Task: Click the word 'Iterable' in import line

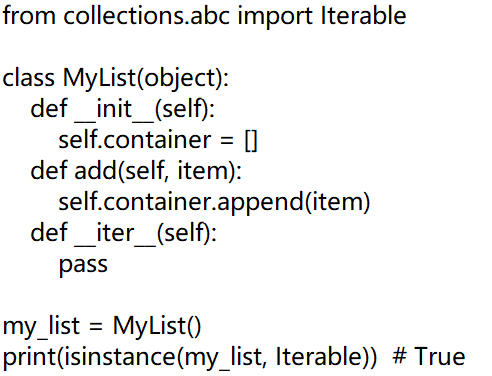Action: pos(363,15)
